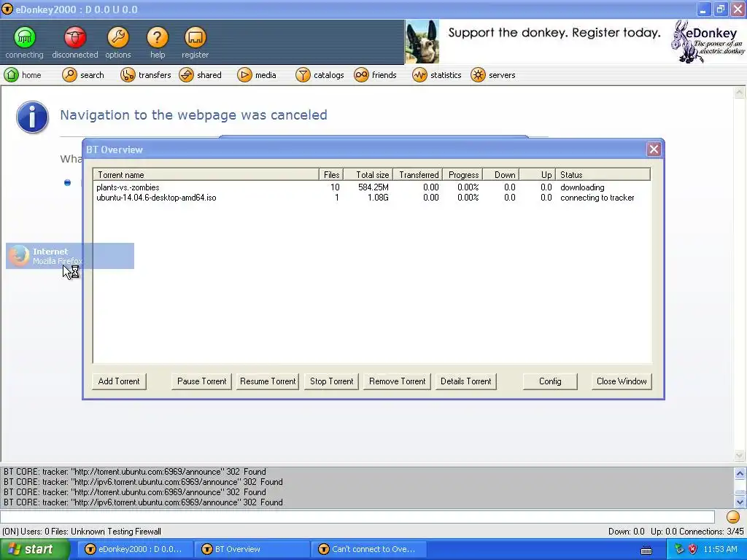Click the register icon
The height and width of the screenshot is (560, 747).
pyautogui.click(x=195, y=37)
